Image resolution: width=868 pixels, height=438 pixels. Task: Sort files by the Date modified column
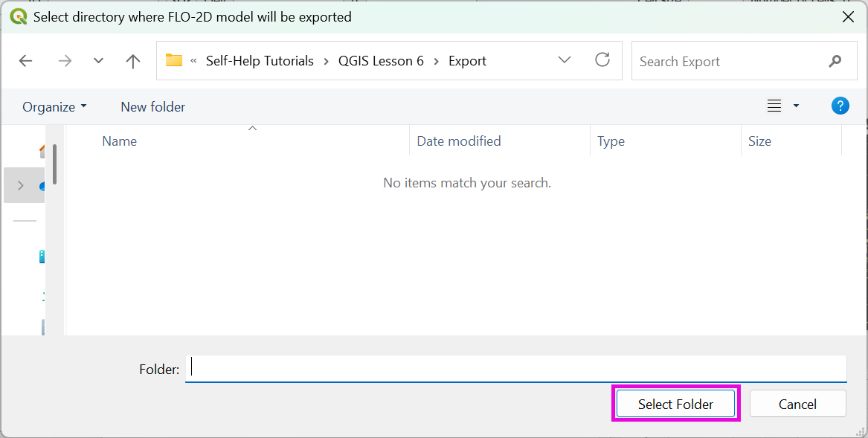(459, 141)
